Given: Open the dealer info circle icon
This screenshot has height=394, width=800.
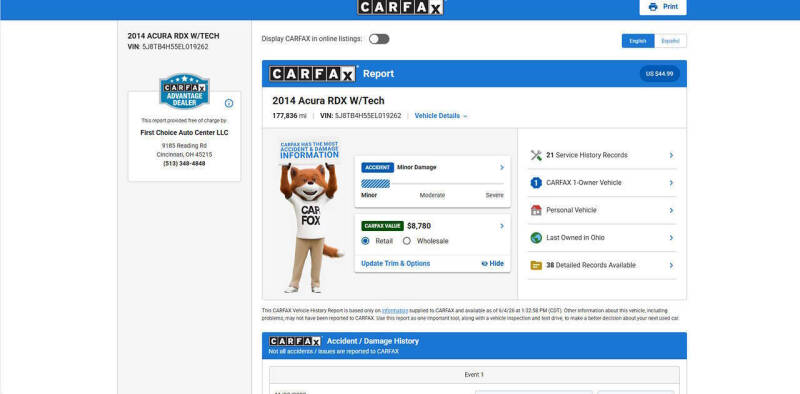Looking at the screenshot, I should [x=229, y=103].
